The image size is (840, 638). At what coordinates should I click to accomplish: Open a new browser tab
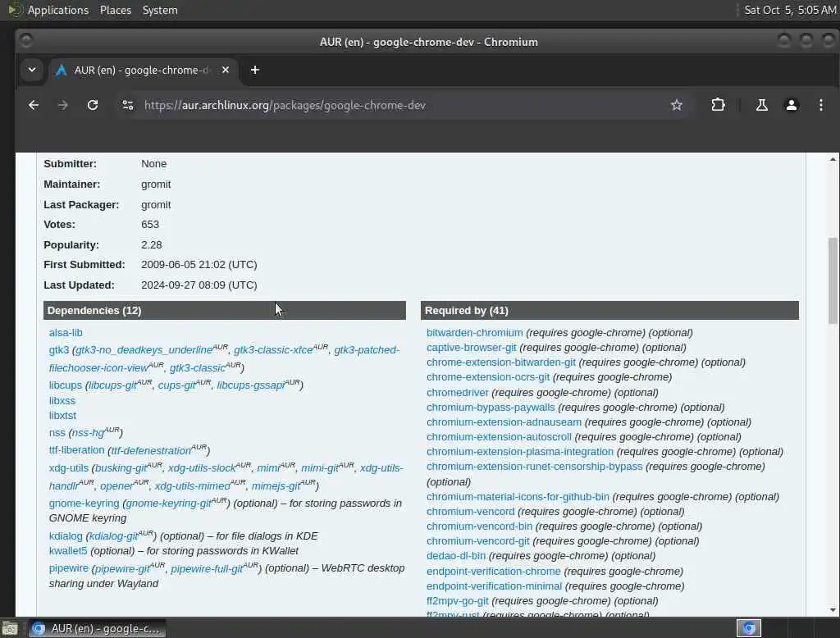(255, 71)
